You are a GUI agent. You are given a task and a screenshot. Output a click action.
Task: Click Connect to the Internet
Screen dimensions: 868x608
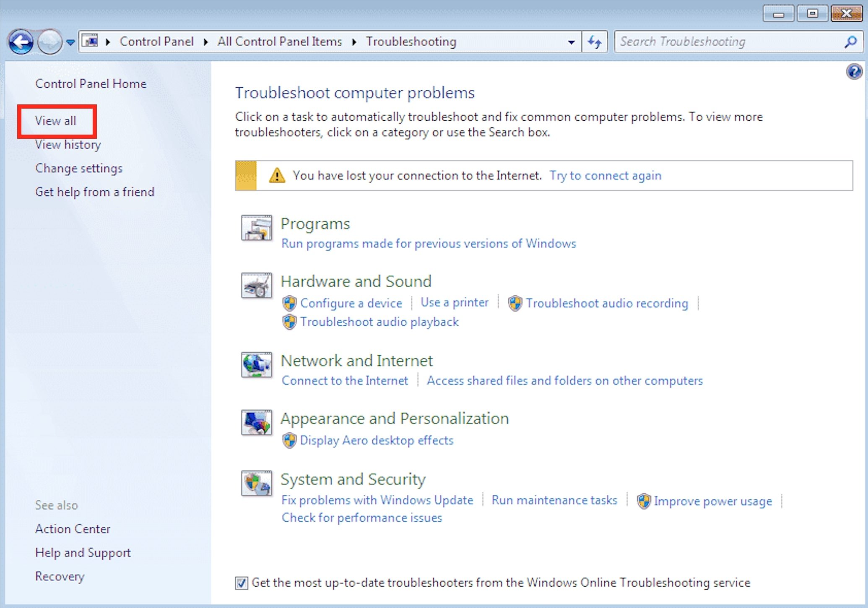[x=345, y=381]
